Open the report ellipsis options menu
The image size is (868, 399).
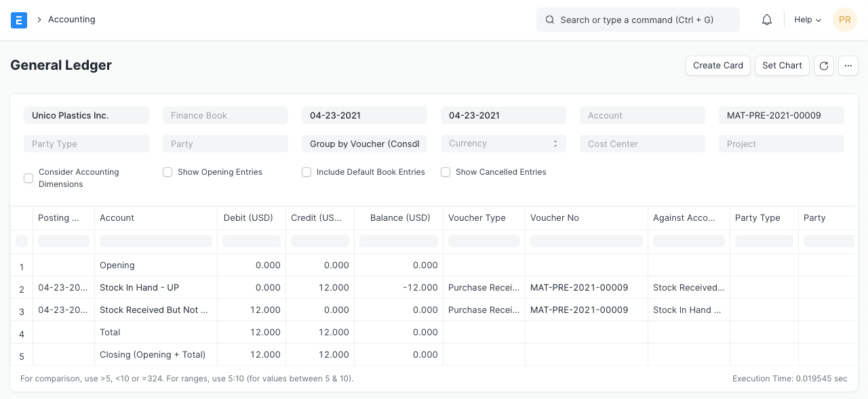(848, 66)
